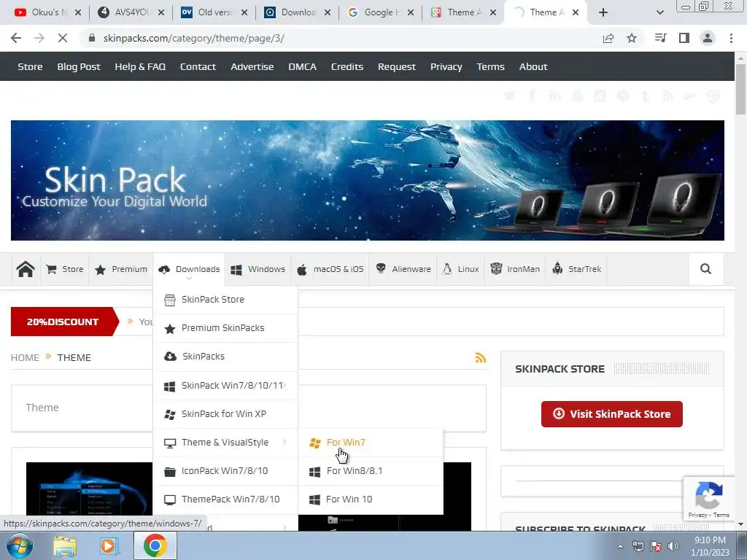Screen dimensions: 747x560
Task: Go to the Contact page
Action: point(198,66)
